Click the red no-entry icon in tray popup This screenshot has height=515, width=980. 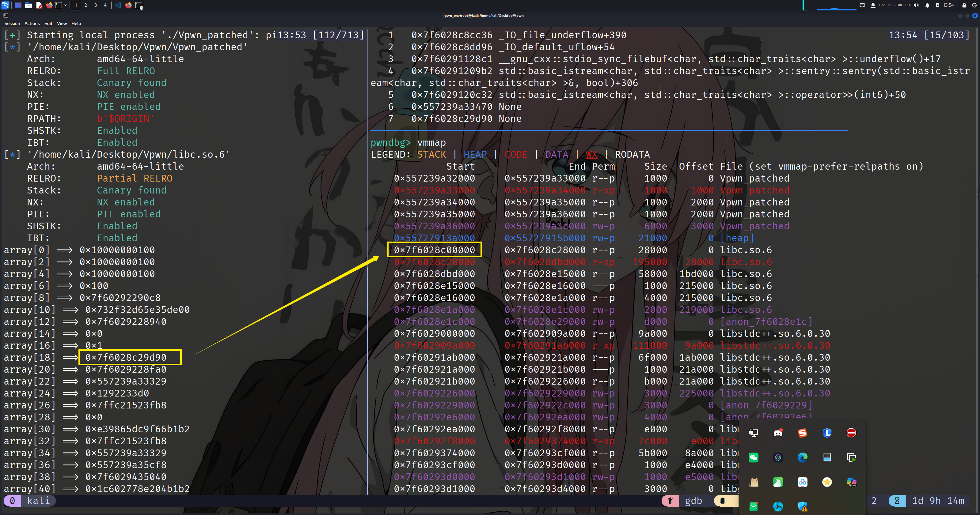(x=851, y=433)
